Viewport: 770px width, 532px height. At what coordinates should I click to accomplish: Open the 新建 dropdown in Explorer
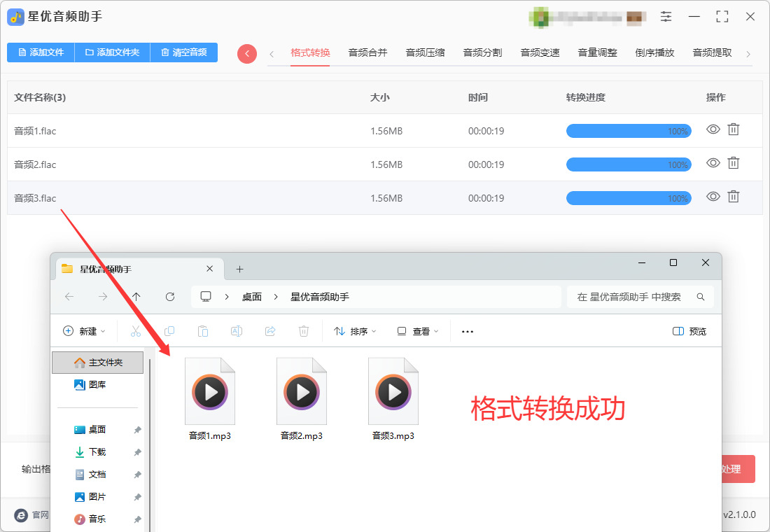85,332
